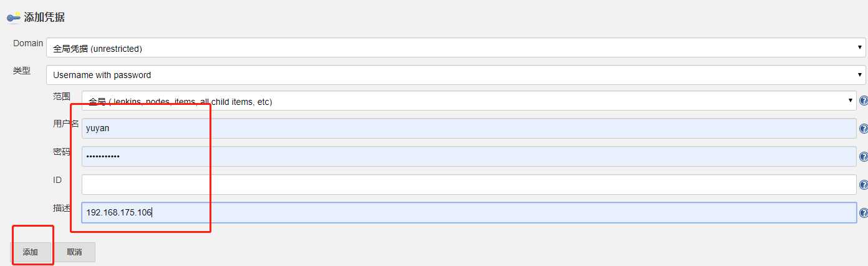Open help icon for the ID field

(x=864, y=185)
